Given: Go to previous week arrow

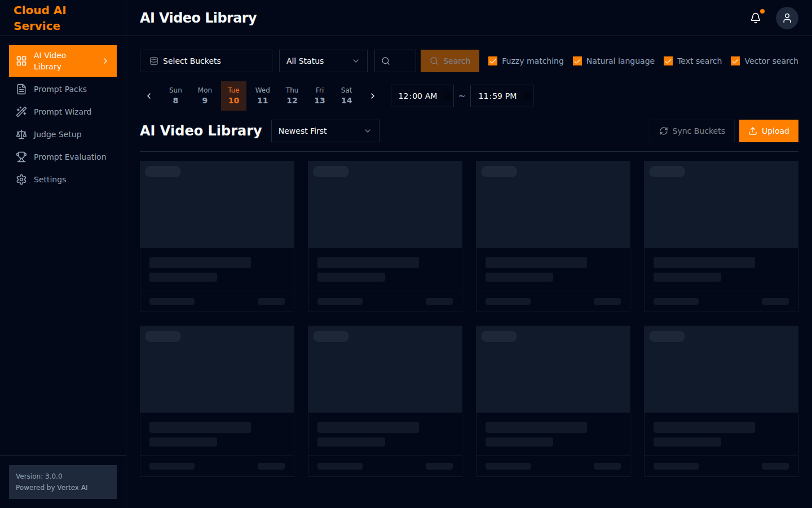Looking at the screenshot, I should (x=149, y=96).
